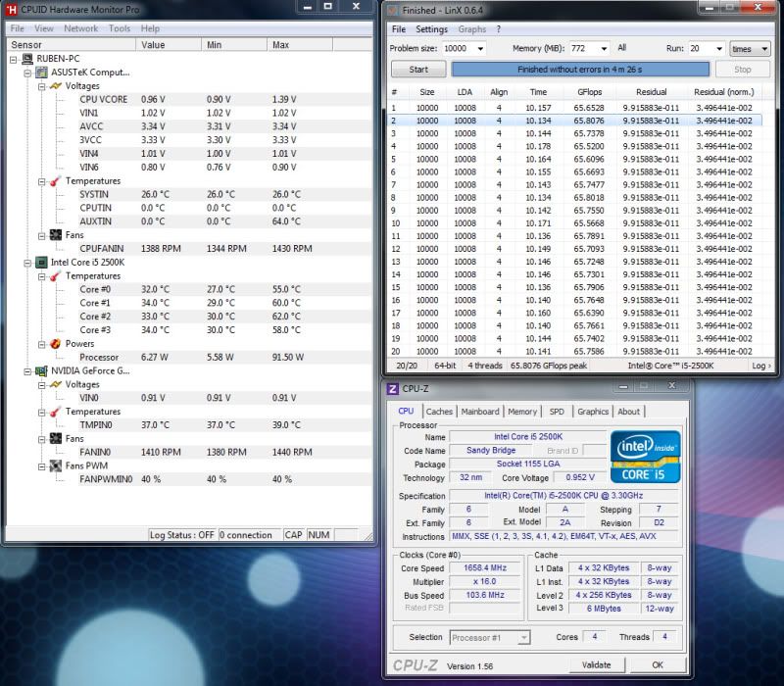Click the Fans PWM icon
This screenshot has width=784, height=686.
(56, 466)
